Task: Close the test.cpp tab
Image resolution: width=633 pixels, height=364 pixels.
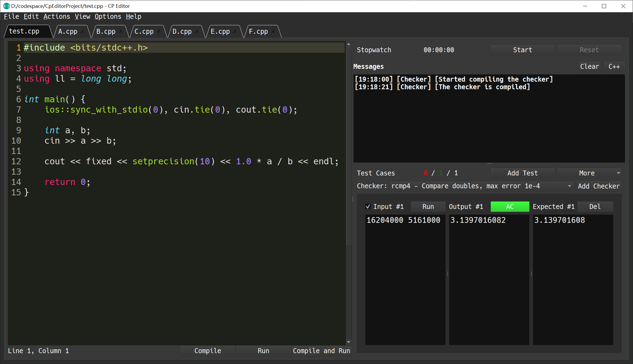Action: pyautogui.click(x=44, y=31)
